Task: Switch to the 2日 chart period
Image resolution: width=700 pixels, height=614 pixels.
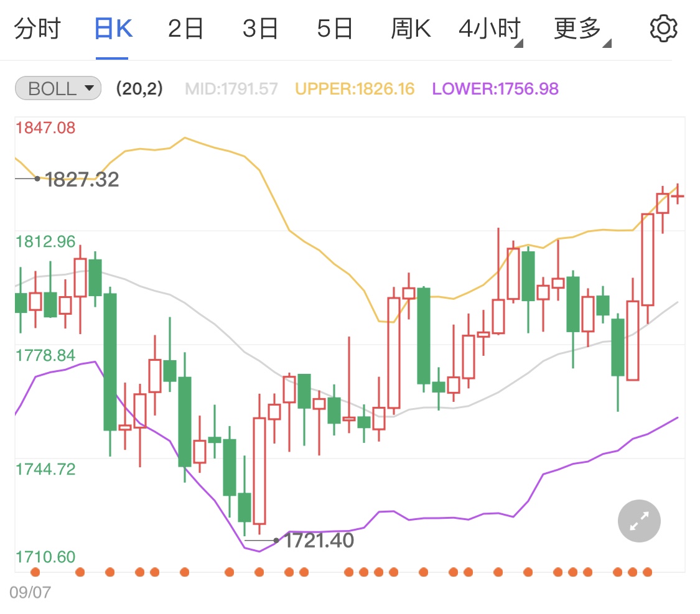Action: (x=185, y=29)
